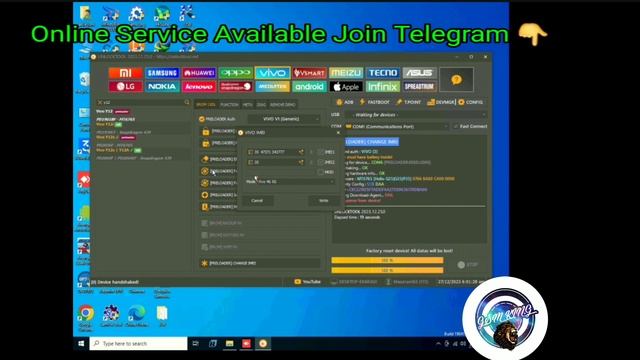Click the upper yellow 100% progress bar
Image resolution: width=640 pixels, height=360 pixels.
click(x=387, y=260)
